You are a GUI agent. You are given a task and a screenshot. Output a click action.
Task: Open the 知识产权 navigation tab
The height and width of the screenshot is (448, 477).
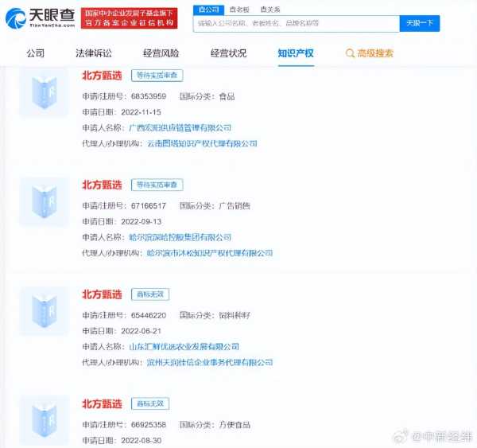click(x=296, y=53)
